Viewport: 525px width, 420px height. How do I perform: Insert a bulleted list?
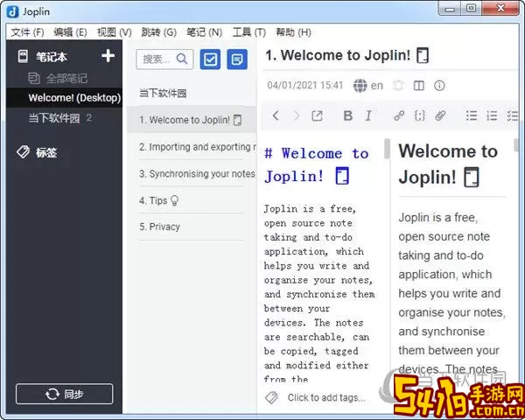tap(472, 115)
